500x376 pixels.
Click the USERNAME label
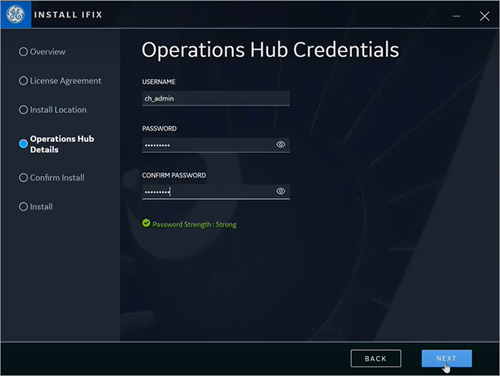tap(159, 82)
